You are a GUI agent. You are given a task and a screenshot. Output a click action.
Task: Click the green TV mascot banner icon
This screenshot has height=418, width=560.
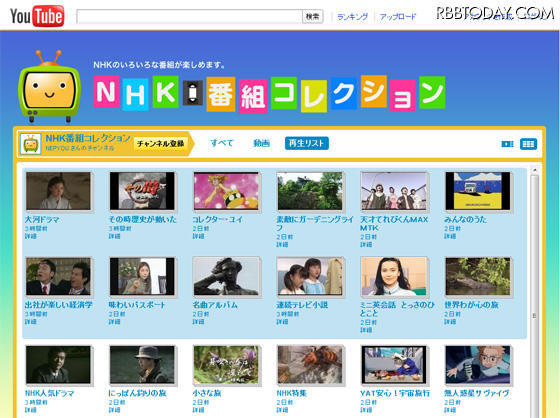(x=49, y=86)
